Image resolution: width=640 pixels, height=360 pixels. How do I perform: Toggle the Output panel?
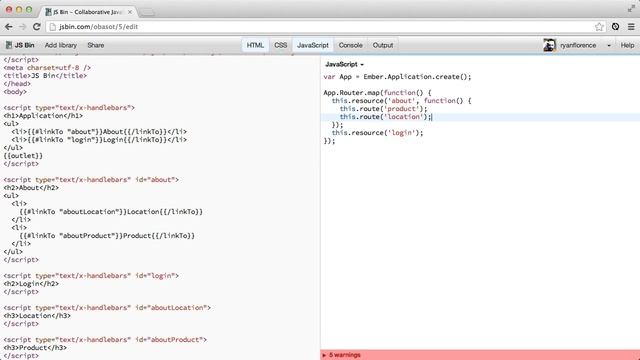[x=383, y=45]
